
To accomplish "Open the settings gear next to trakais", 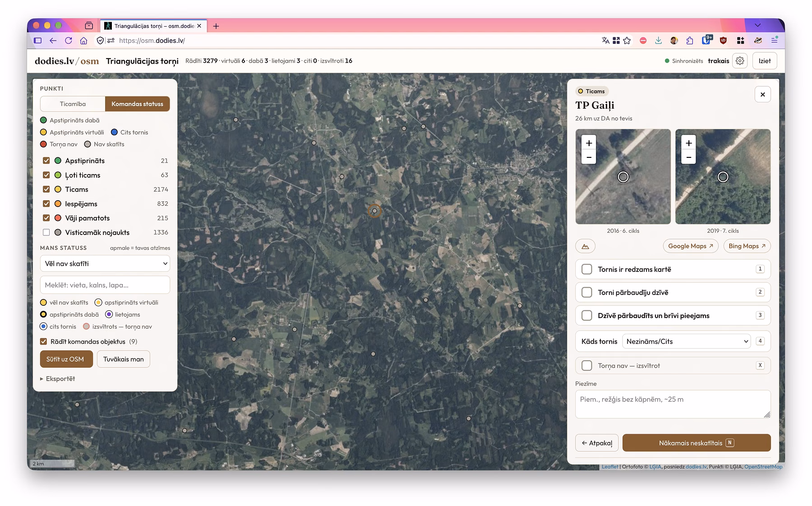I will tap(740, 61).
